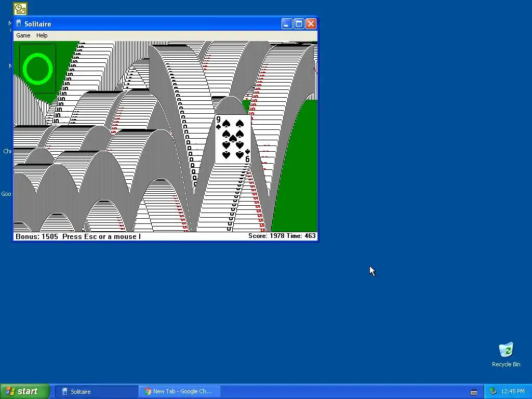Minimize the Solitaire window
532x399 pixels.
(287, 24)
